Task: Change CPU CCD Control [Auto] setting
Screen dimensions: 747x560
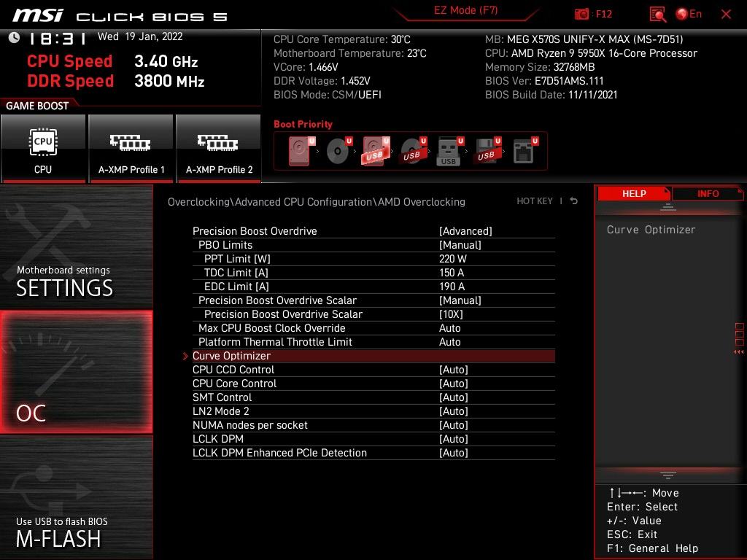Action: coord(373,370)
